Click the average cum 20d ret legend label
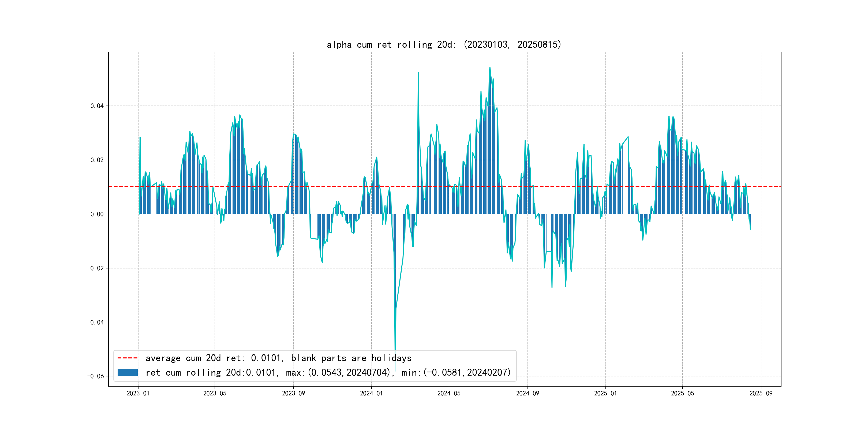This screenshot has height=434, width=868. [x=278, y=358]
